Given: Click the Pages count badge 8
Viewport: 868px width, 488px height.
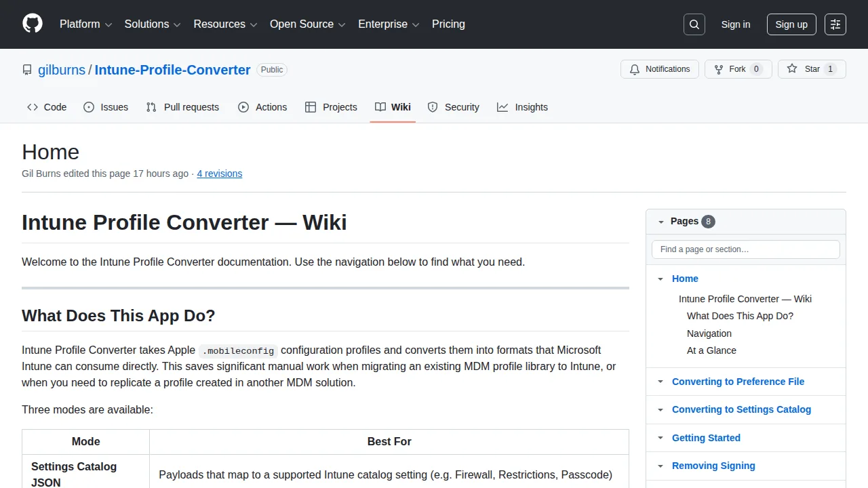Looking at the screenshot, I should pyautogui.click(x=708, y=222).
